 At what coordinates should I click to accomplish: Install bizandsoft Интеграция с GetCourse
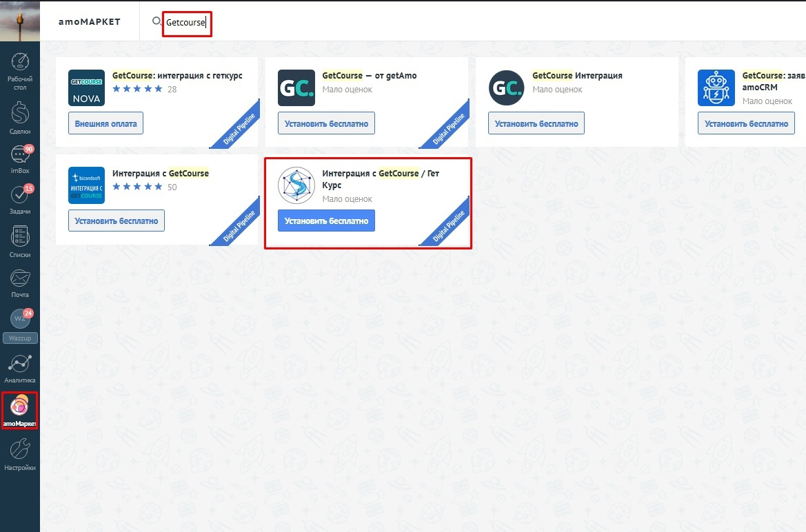pos(117,221)
